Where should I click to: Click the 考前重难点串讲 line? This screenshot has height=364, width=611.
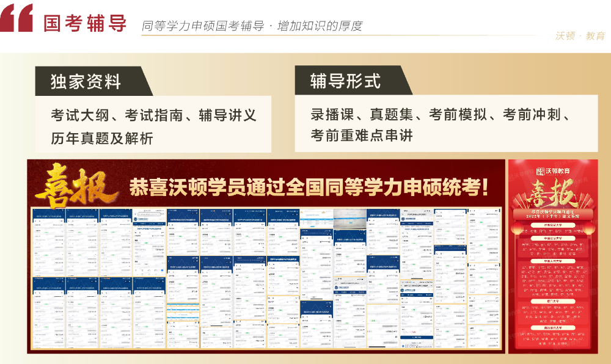[362, 136]
